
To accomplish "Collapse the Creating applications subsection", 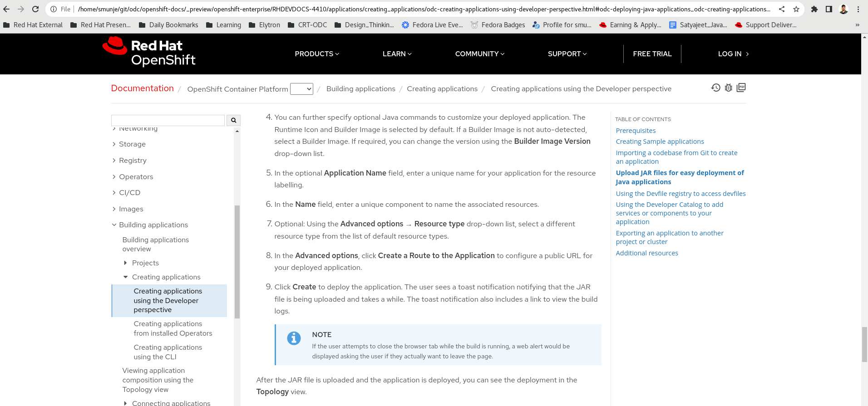I will (x=162, y=277).
